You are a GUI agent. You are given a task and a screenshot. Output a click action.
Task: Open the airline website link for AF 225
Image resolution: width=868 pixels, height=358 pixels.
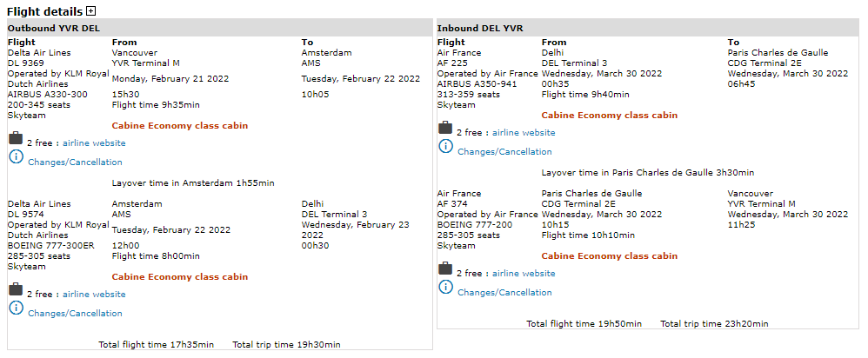click(x=524, y=133)
